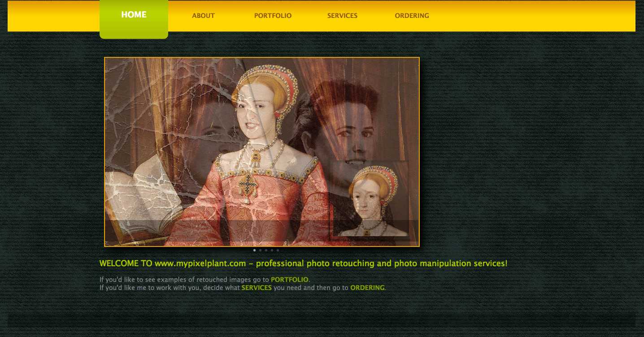The image size is (644, 337).
Task: Click the small inset portrait thumbnail
Action: pyautogui.click(x=370, y=199)
